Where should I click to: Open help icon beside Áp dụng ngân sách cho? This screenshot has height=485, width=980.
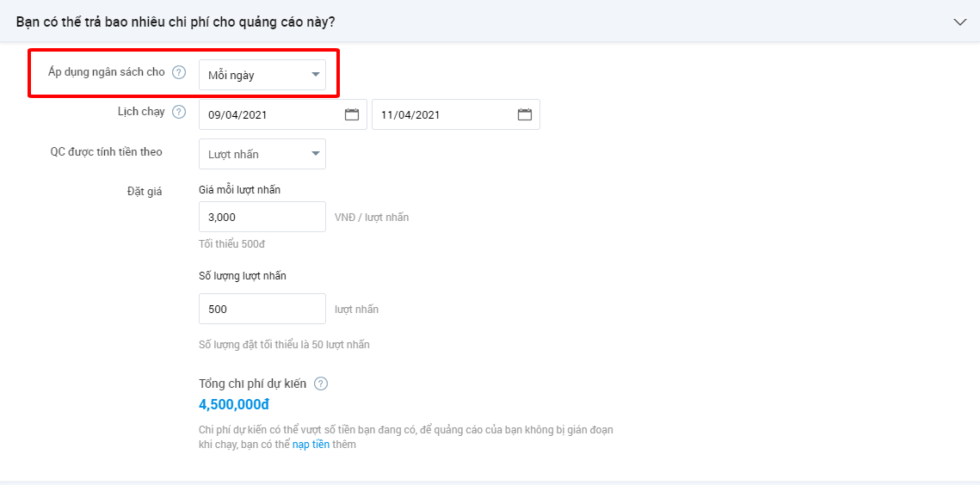179,72
